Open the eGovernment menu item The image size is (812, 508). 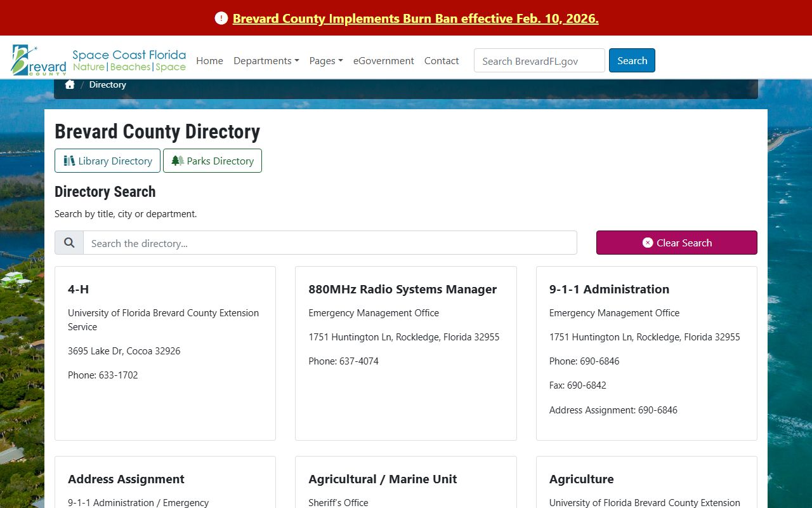coord(384,61)
